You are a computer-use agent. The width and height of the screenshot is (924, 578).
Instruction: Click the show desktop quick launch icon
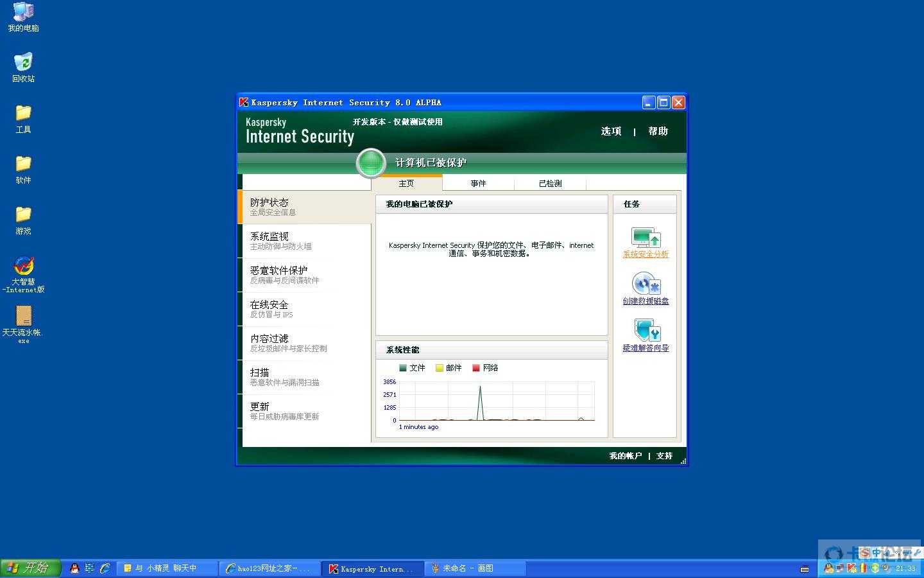pyautogui.click(x=89, y=568)
